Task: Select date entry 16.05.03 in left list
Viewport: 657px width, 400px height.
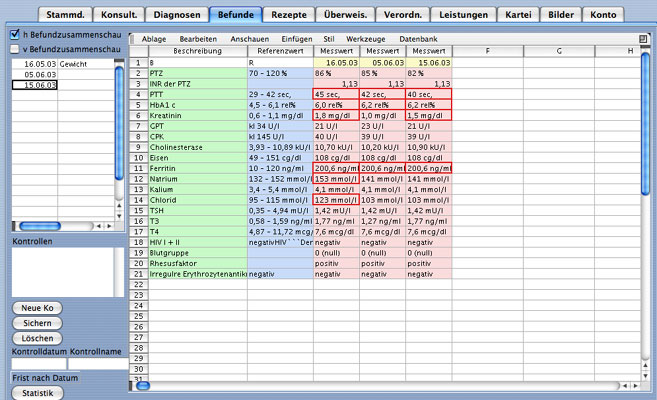Action: coord(34,64)
